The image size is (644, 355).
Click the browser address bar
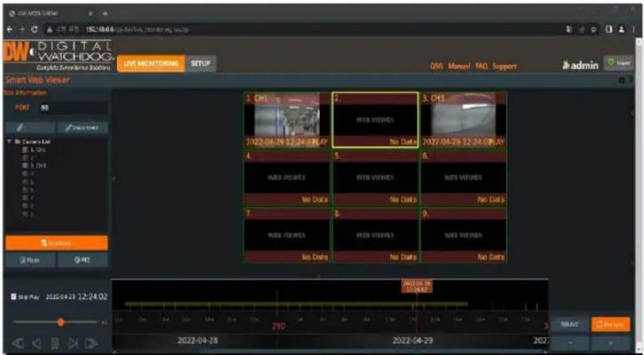[321, 29]
